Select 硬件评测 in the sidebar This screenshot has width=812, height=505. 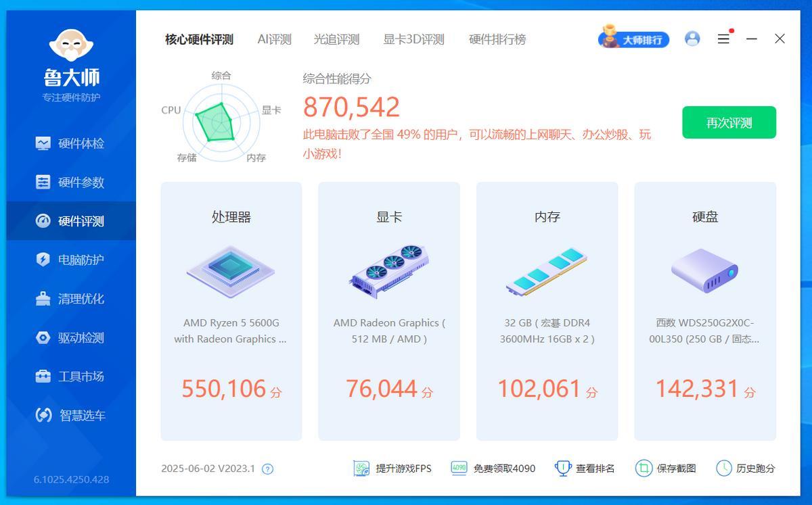[x=71, y=221]
